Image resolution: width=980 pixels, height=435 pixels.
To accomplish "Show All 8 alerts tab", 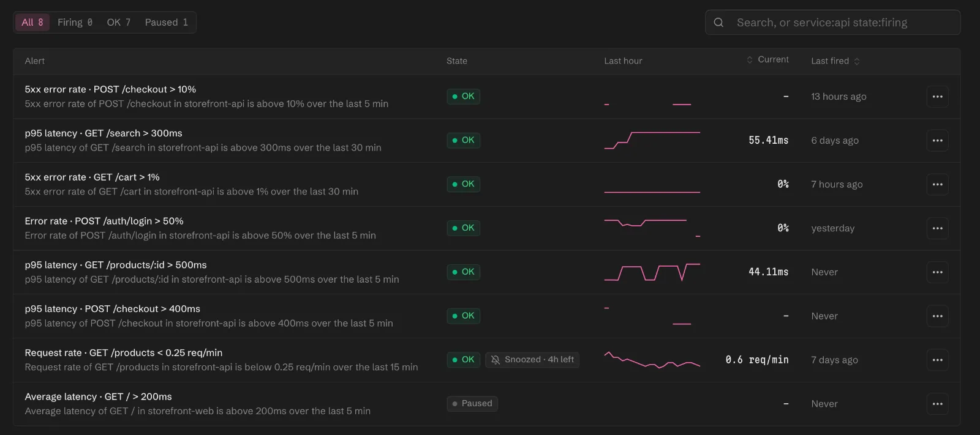I will (32, 23).
